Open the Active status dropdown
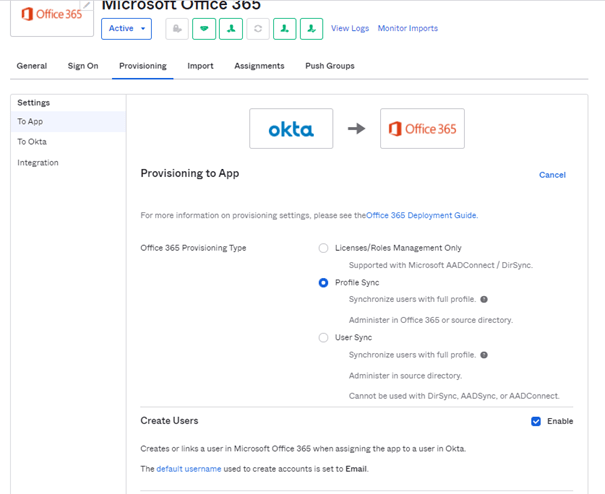The image size is (605, 494). pyautogui.click(x=126, y=29)
